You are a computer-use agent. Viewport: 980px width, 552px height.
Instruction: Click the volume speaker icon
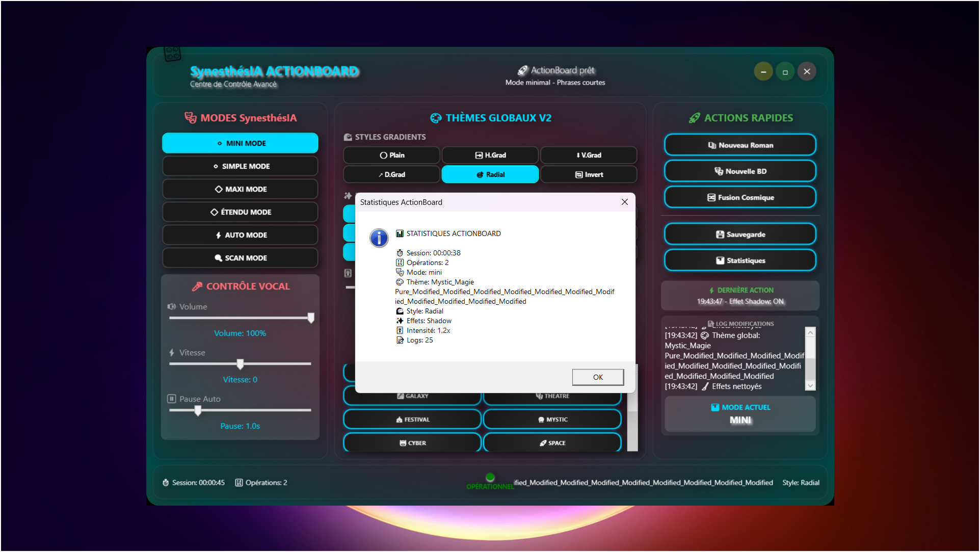click(x=172, y=306)
